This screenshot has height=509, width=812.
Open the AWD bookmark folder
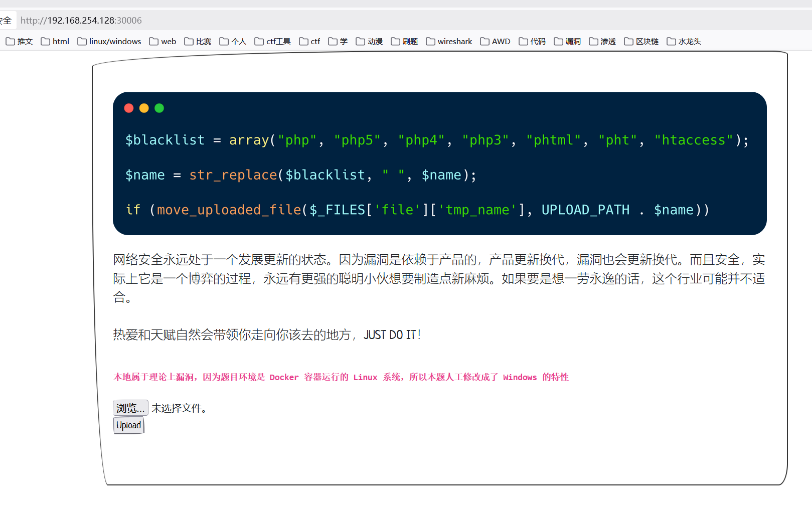(x=496, y=41)
